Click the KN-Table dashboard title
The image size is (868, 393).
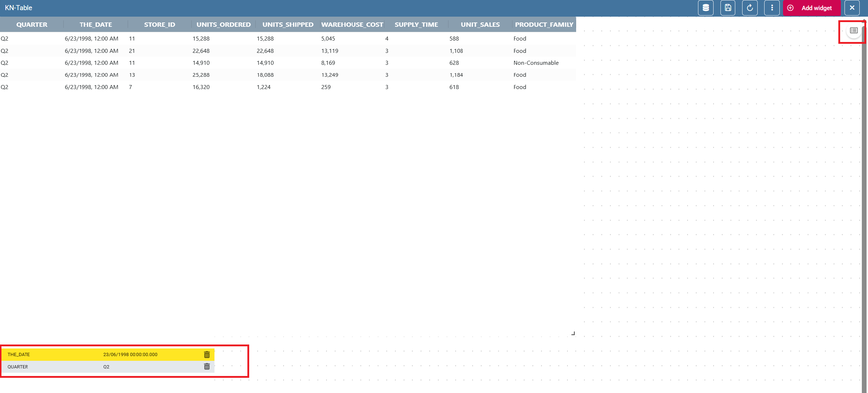pyautogui.click(x=18, y=8)
